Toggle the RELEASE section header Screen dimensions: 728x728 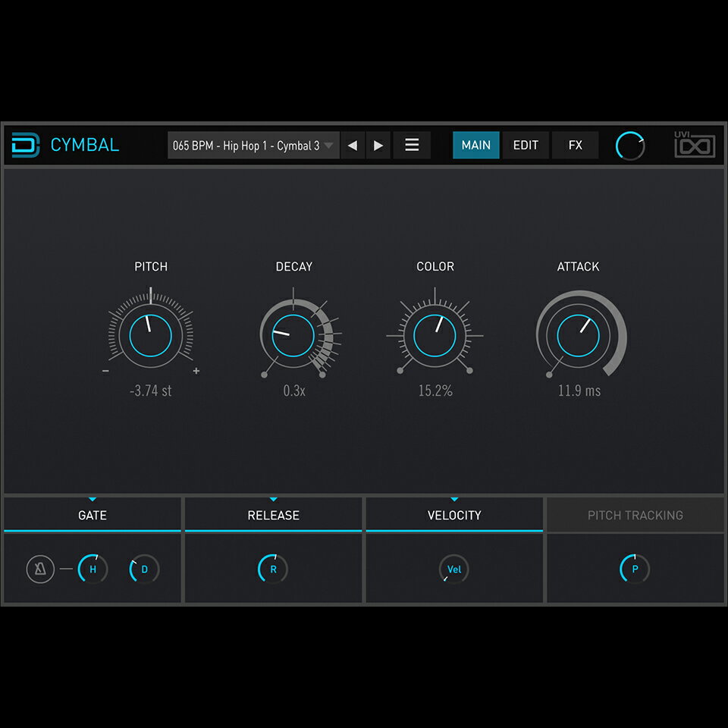tap(273, 516)
